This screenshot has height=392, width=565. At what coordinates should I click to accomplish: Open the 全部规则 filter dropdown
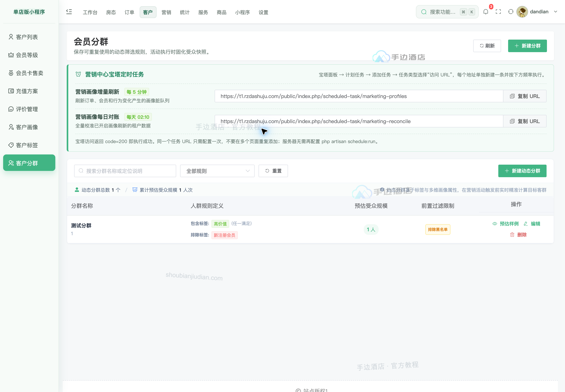point(217,171)
